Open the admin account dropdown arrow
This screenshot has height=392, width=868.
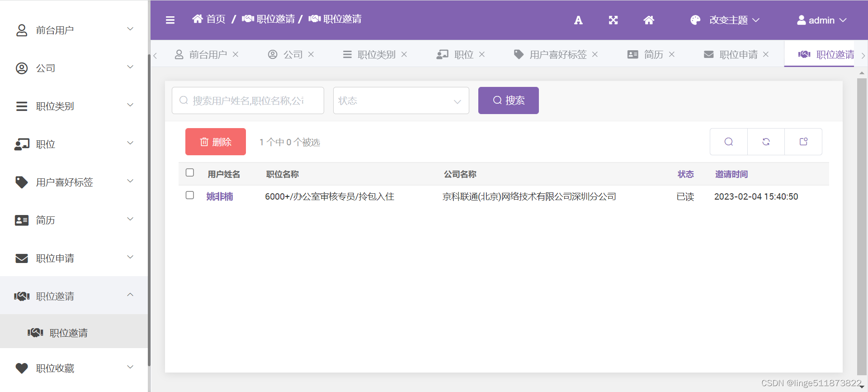coord(843,20)
